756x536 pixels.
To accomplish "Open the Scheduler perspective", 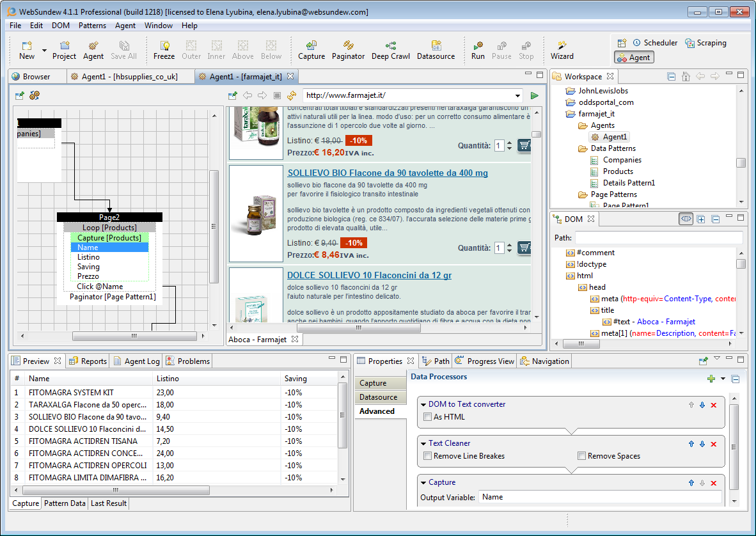I will [x=655, y=43].
